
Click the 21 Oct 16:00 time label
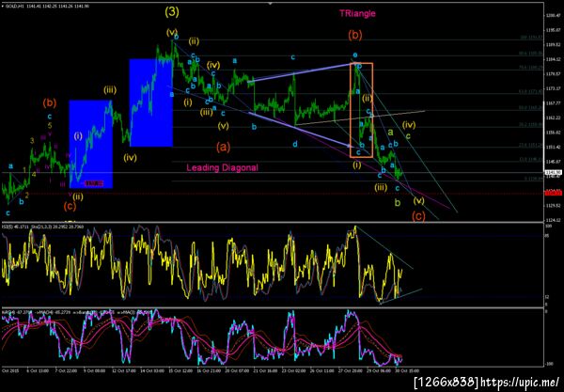click(265, 370)
